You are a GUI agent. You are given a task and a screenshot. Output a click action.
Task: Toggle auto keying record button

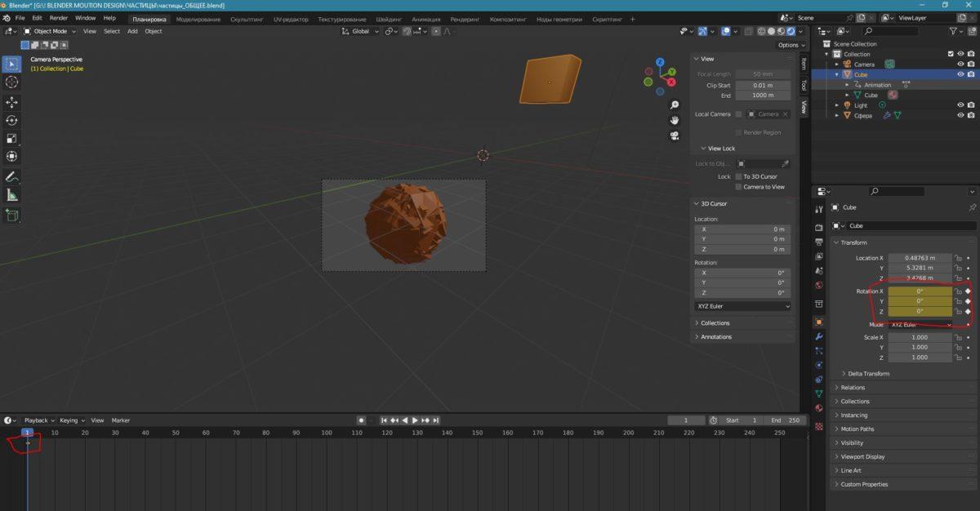point(361,420)
